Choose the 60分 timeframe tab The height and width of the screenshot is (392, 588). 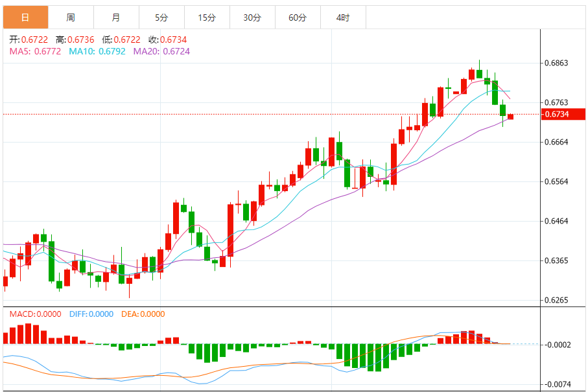298,17
